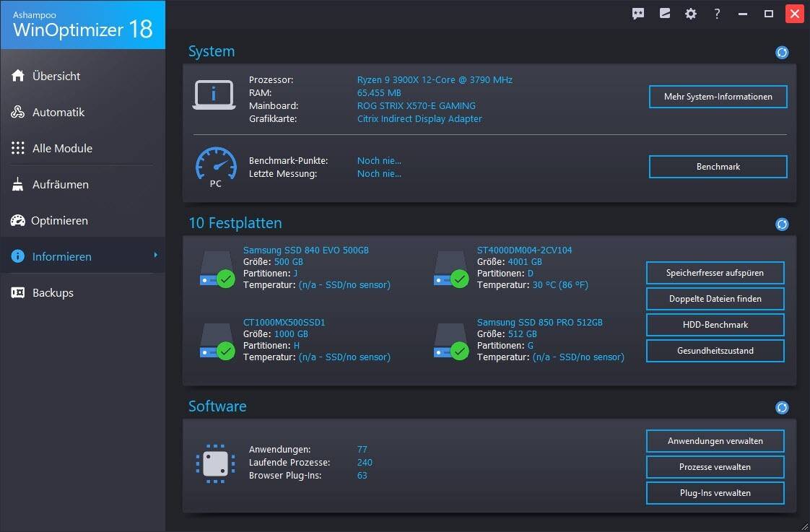Open Übersicht in the sidebar
810x532 pixels.
[56, 76]
